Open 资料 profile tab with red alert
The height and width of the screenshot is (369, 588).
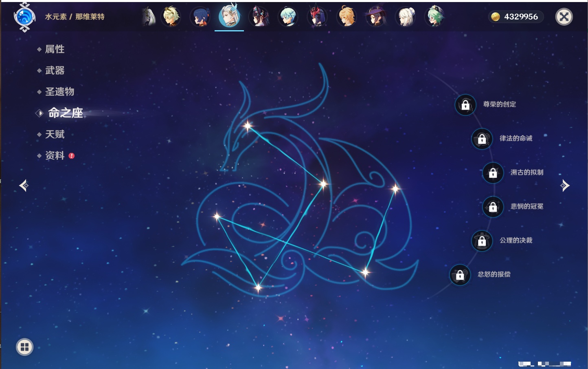point(55,155)
